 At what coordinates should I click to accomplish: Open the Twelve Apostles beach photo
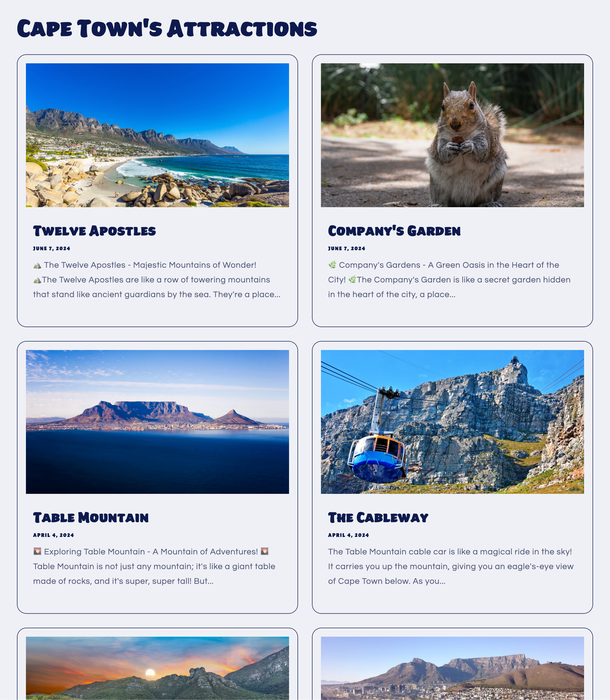(x=157, y=135)
